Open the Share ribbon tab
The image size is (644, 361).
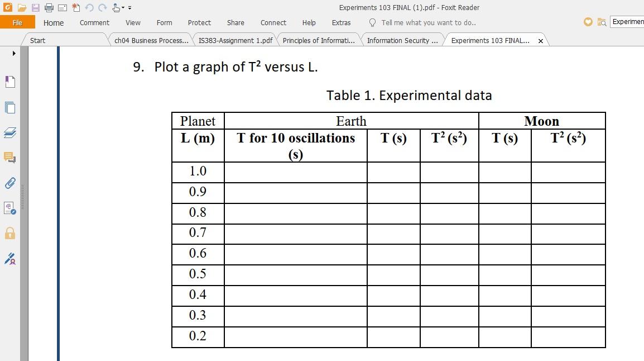click(236, 22)
